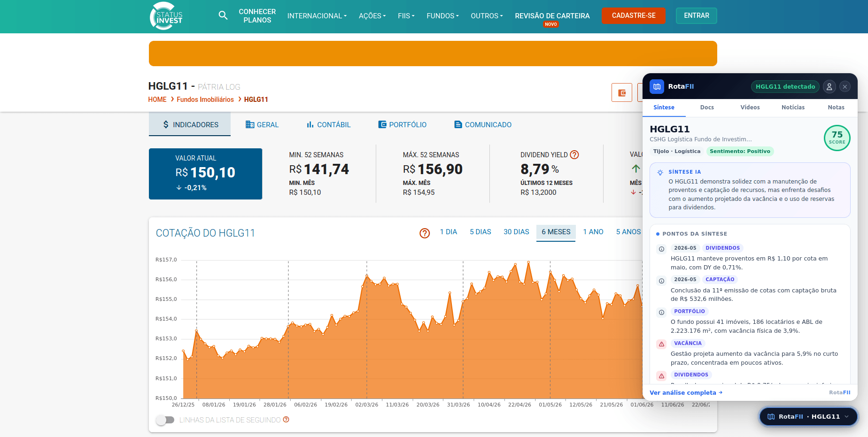Image resolution: width=868 pixels, height=437 pixels.
Task: Expand the Outros dropdown menu
Action: click(x=487, y=16)
